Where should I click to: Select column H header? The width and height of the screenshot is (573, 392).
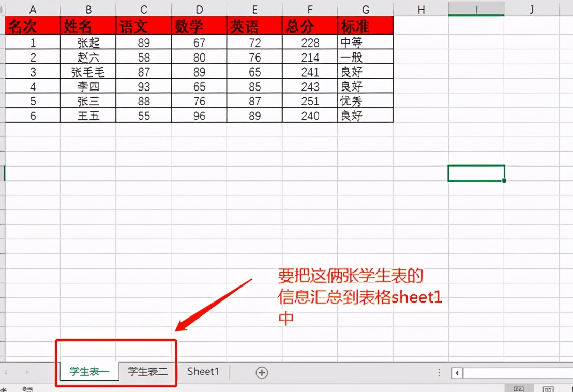(421, 9)
